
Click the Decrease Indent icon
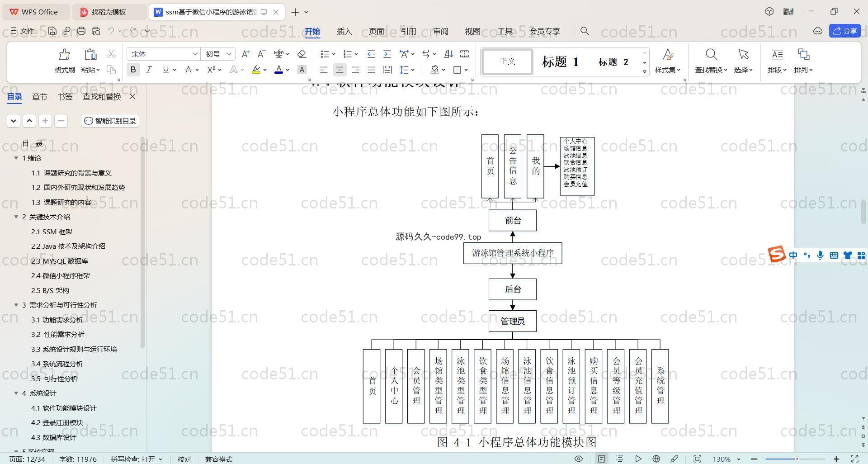[x=371, y=54]
